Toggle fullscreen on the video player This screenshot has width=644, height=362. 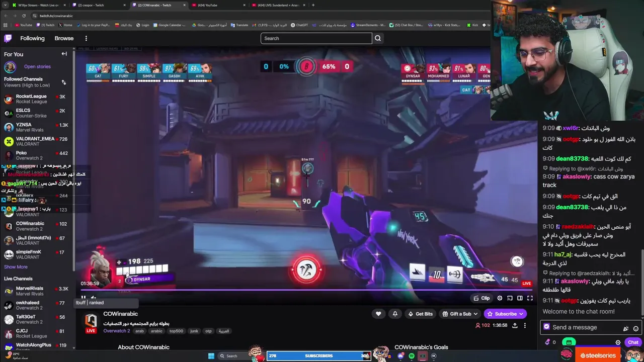pyautogui.click(x=530, y=298)
